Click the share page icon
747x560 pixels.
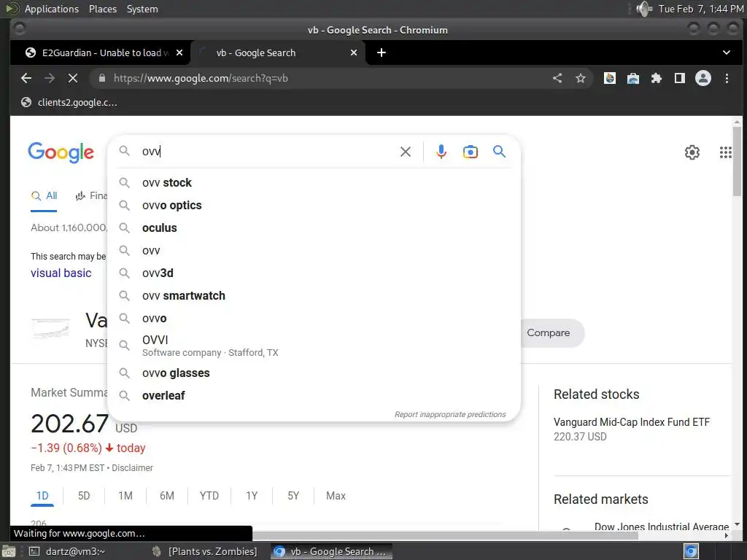(x=557, y=78)
